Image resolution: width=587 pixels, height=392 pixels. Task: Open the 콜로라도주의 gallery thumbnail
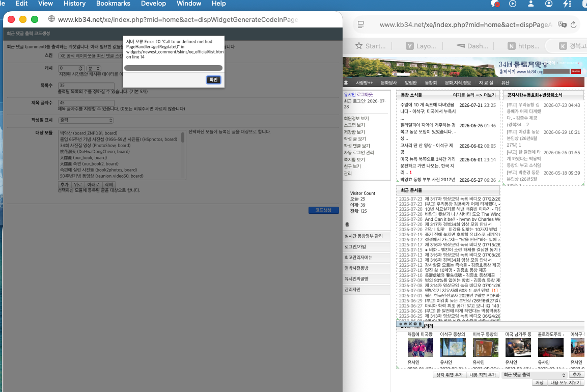point(550,347)
